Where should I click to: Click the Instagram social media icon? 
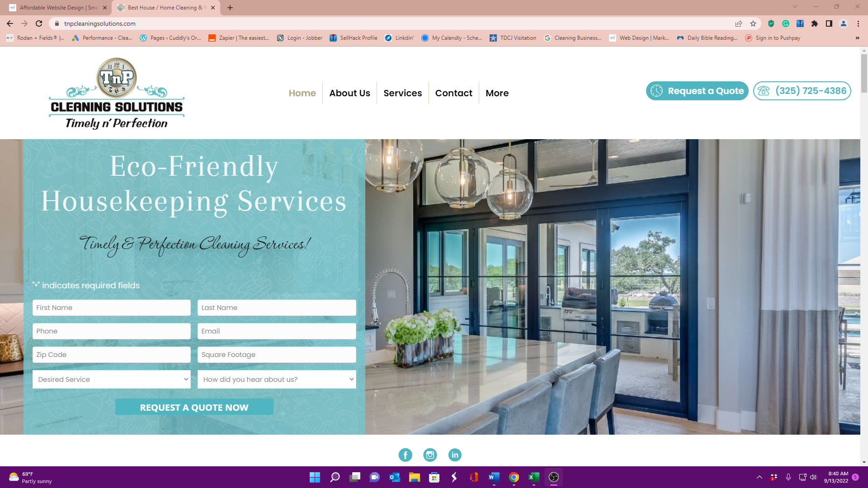[x=430, y=455]
